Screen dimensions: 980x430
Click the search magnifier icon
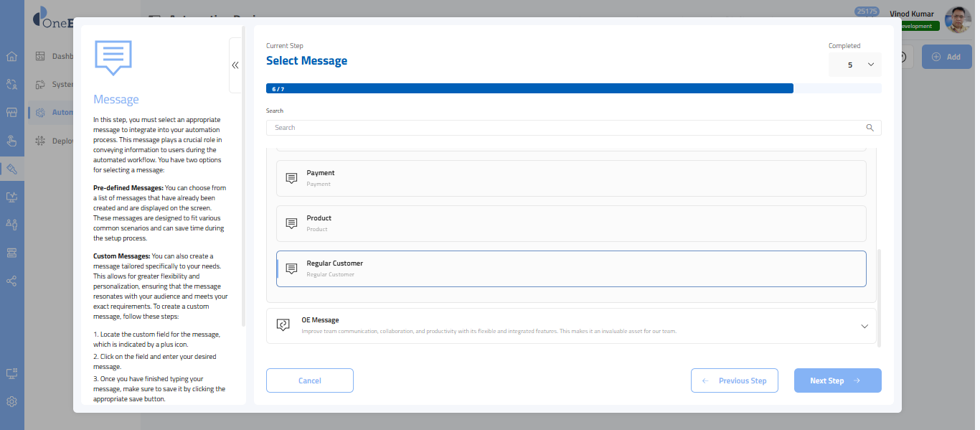(870, 128)
